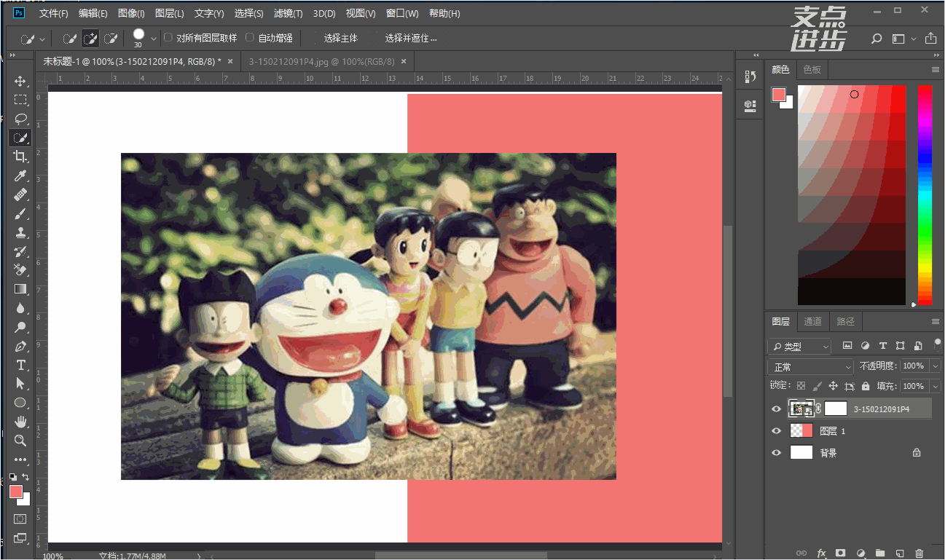Switch to the 路径 tab

[x=846, y=321]
